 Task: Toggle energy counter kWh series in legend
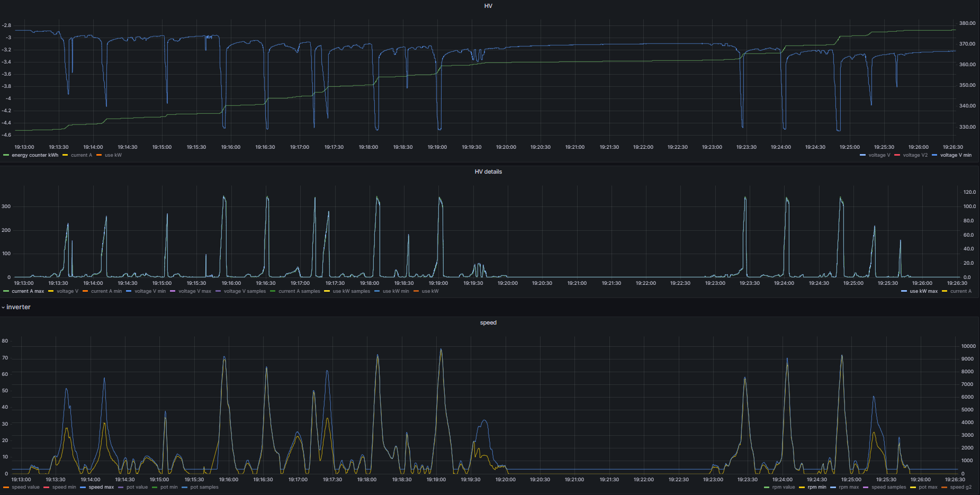[x=35, y=156]
